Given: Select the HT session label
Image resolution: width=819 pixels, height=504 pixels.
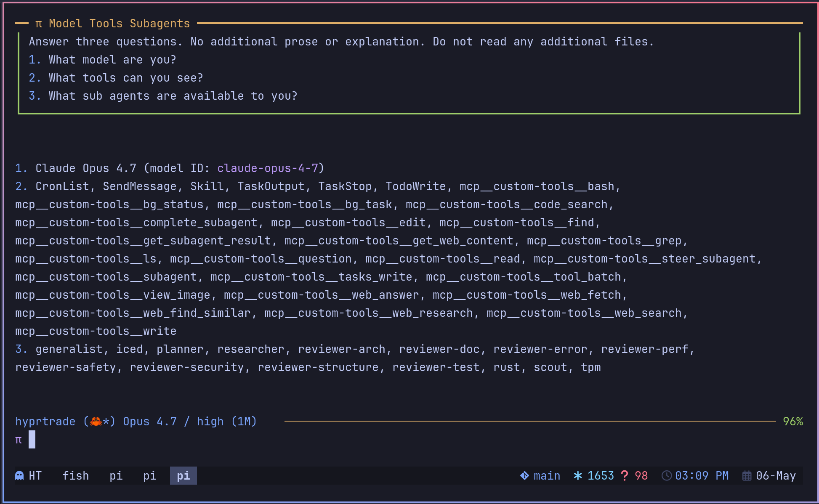Looking at the screenshot, I should point(35,476).
